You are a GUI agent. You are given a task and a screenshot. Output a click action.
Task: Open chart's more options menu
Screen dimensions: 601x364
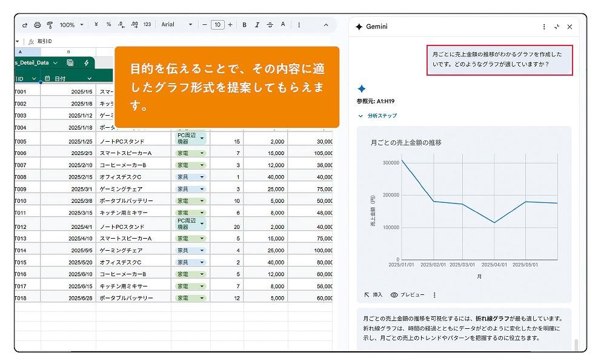(x=434, y=295)
